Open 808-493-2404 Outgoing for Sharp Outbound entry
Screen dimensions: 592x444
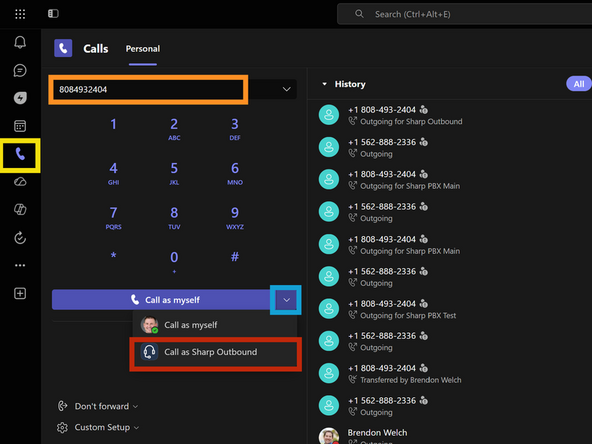[x=449, y=115]
